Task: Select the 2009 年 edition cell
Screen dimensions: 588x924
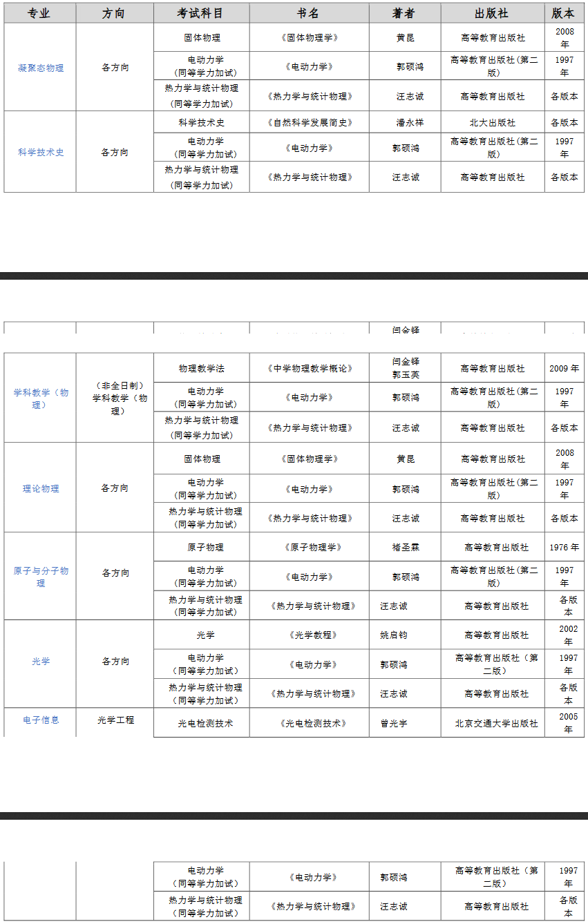Action: tap(565, 368)
